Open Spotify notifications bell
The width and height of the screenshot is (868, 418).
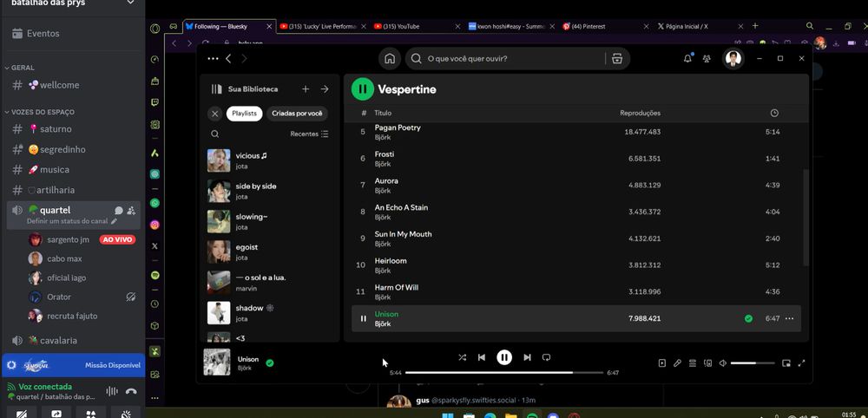pyautogui.click(x=687, y=58)
